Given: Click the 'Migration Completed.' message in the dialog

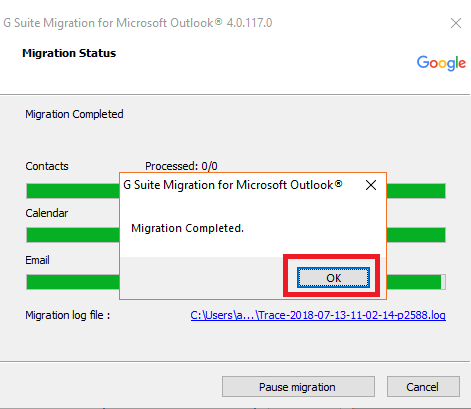Looking at the screenshot, I should (187, 228).
